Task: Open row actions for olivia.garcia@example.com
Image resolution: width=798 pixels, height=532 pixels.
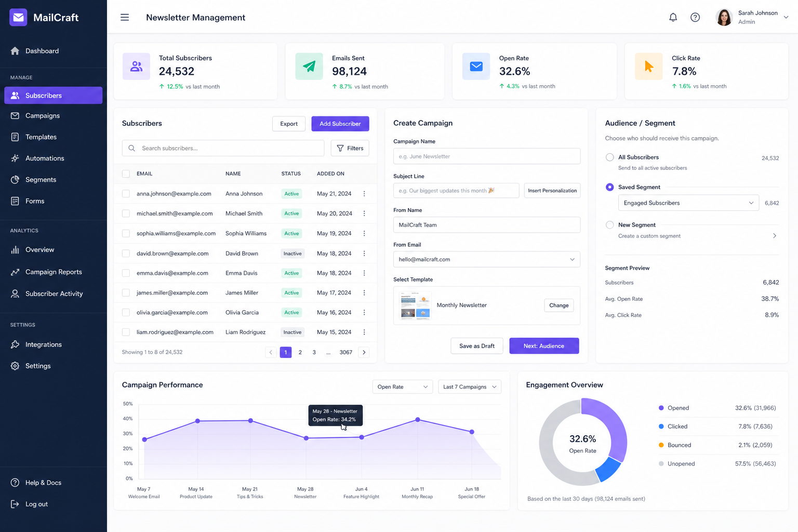Action: 364,312
